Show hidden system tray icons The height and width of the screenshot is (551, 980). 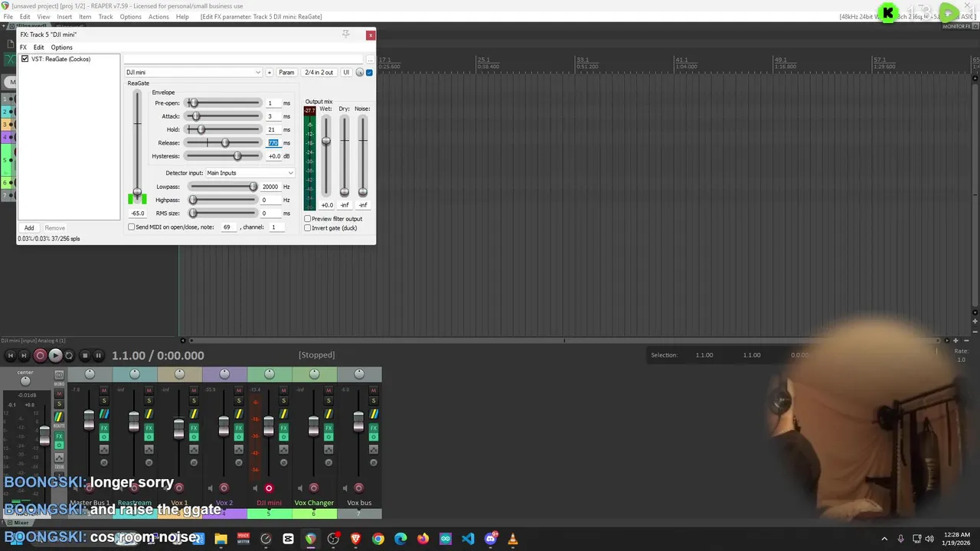coord(884,539)
